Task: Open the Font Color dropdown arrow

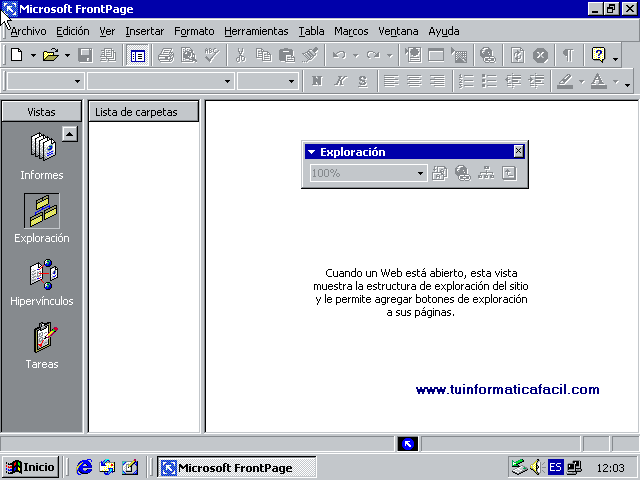Action: click(x=615, y=82)
